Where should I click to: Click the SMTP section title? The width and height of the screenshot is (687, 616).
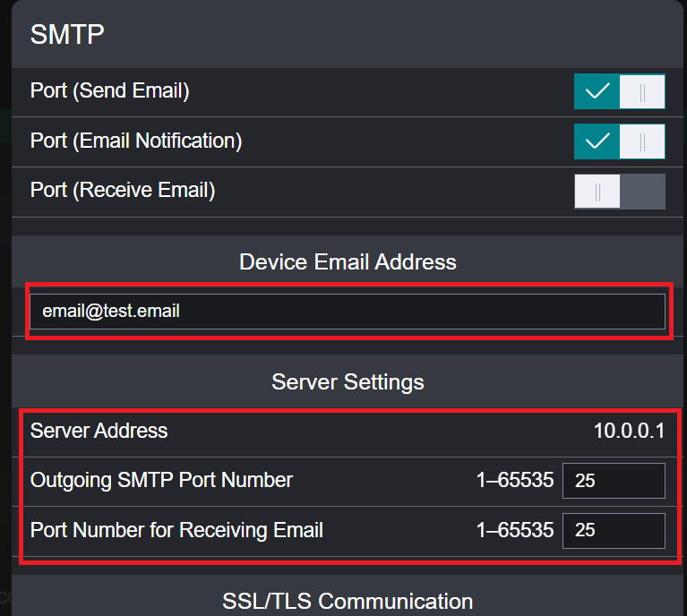(x=67, y=35)
